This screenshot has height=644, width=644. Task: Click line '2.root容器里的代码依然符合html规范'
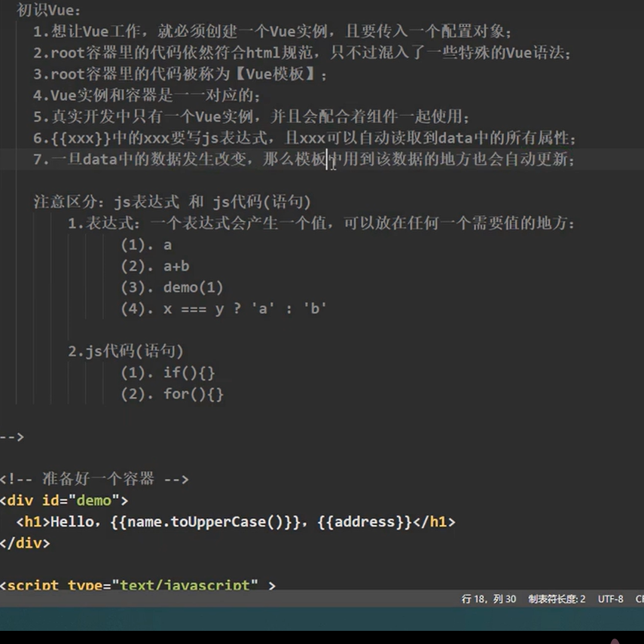coord(303,53)
